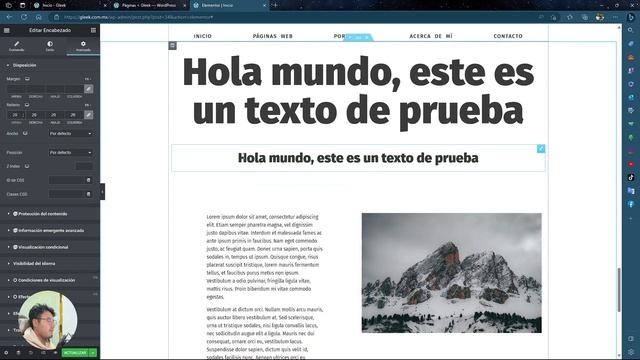Open the Elementor widgets grid panel
The height and width of the screenshot is (360, 640).
(93, 30)
